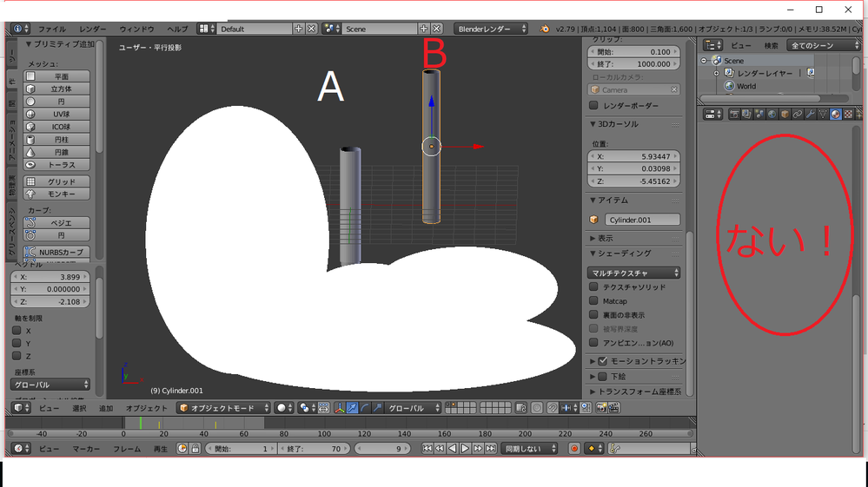This screenshot has width=868, height=487.
Task: Click the Constraints chain-link icon
Action: click(x=798, y=114)
